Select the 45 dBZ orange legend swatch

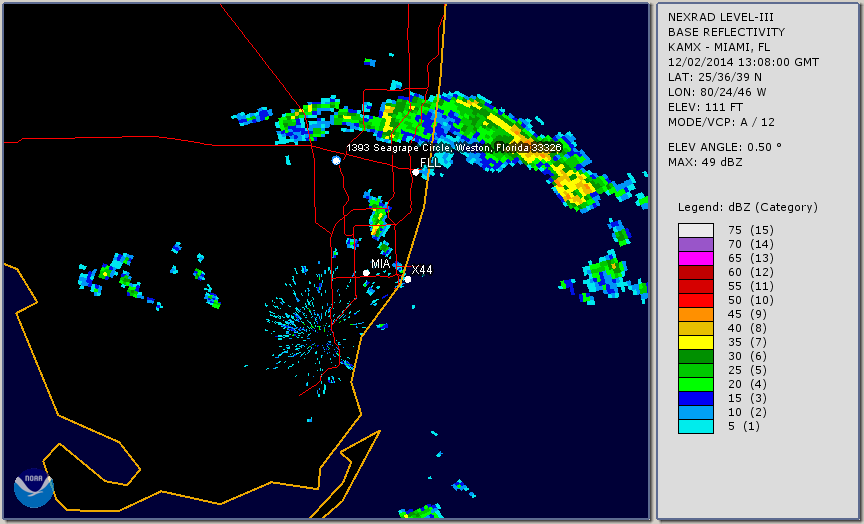[696, 314]
